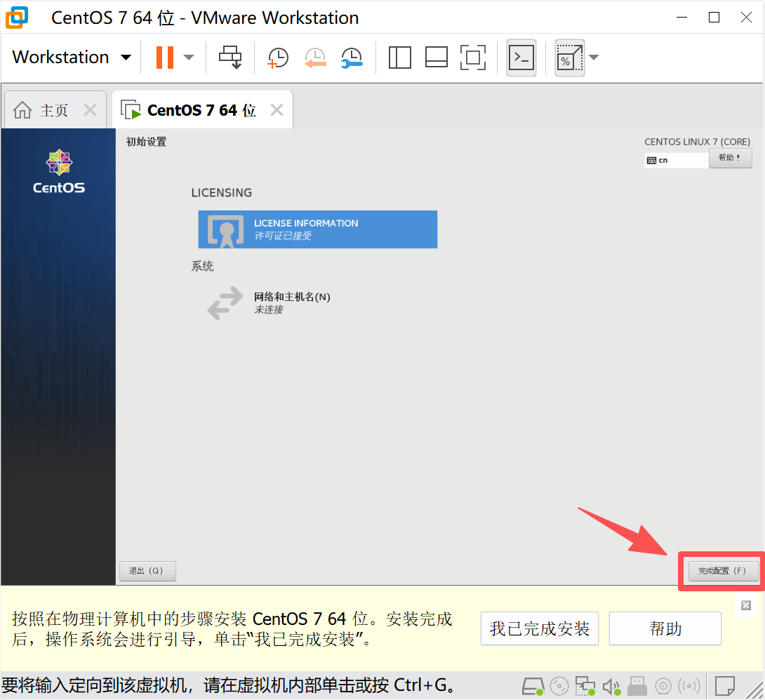The height and width of the screenshot is (700, 765).
Task: Click the stretch guest display icon
Action: click(x=569, y=58)
